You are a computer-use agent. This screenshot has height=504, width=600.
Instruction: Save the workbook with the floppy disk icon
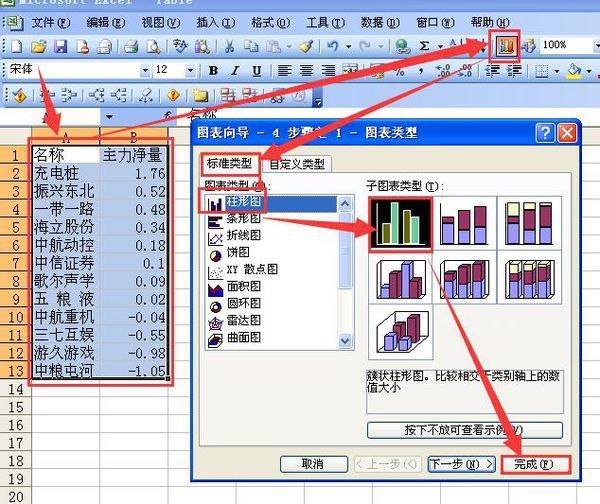pos(60,47)
